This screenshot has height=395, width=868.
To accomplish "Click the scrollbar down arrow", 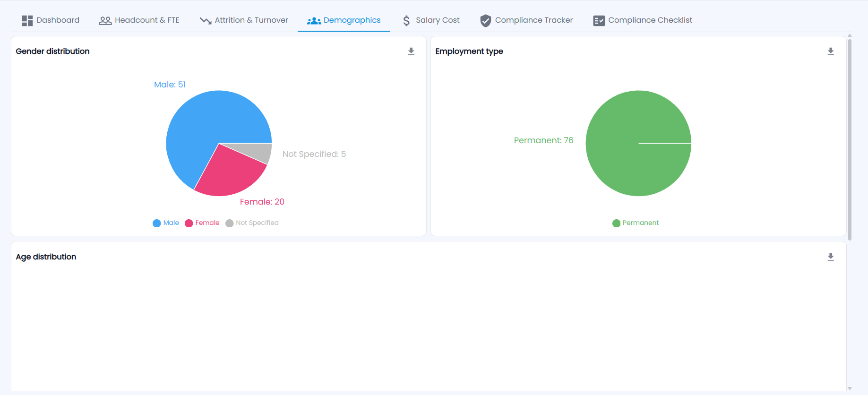I will [x=850, y=388].
